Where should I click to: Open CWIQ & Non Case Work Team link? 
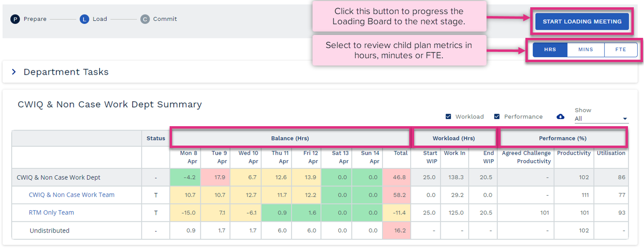click(x=71, y=195)
